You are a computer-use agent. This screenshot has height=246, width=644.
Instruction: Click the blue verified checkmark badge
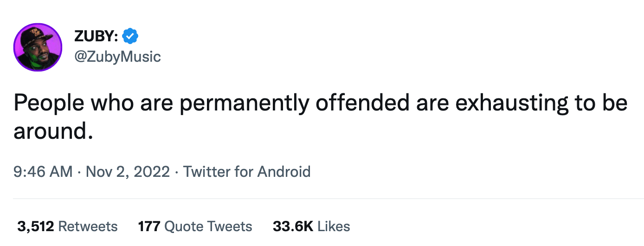tap(130, 36)
